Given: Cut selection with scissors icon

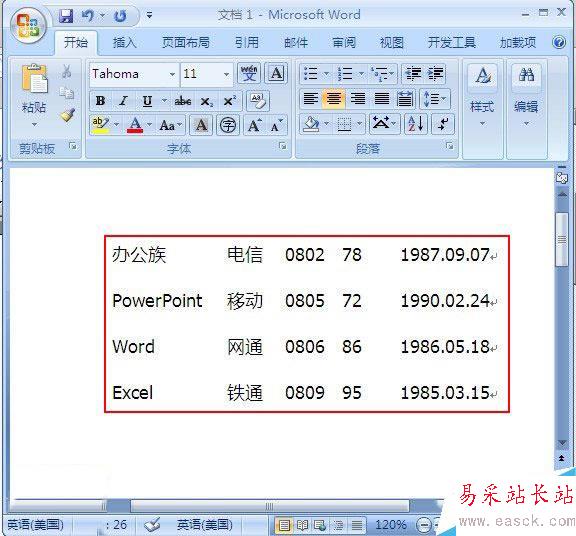Looking at the screenshot, I should click(66, 71).
